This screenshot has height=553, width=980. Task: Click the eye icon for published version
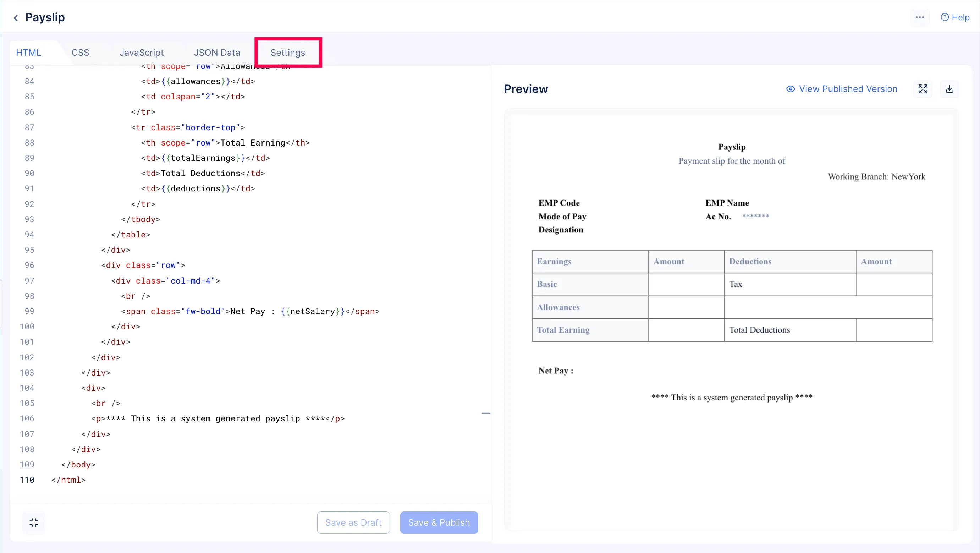(x=791, y=89)
